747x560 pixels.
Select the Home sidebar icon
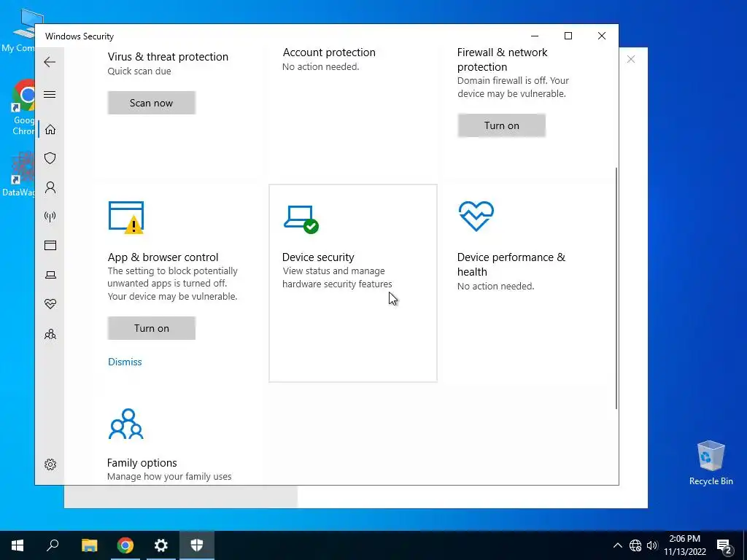point(50,130)
